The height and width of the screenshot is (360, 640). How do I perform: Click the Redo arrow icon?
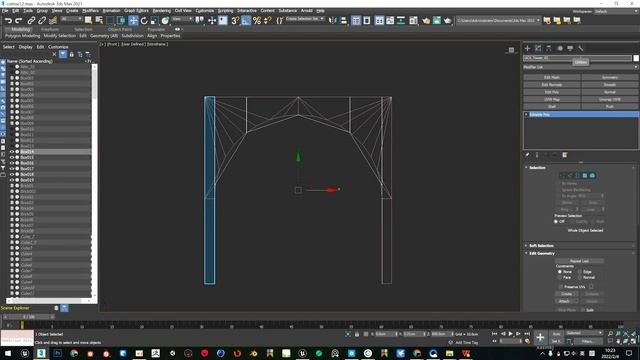point(19,20)
